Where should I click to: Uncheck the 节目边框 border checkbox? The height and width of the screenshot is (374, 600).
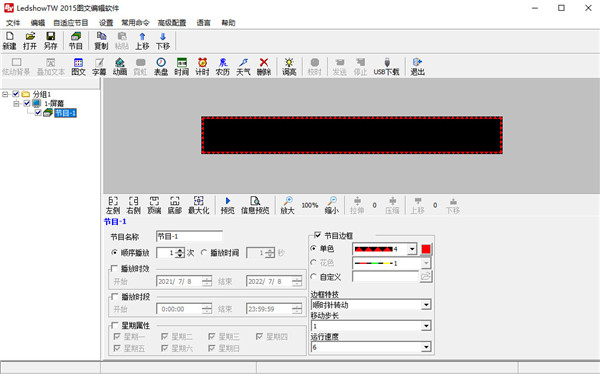point(317,235)
